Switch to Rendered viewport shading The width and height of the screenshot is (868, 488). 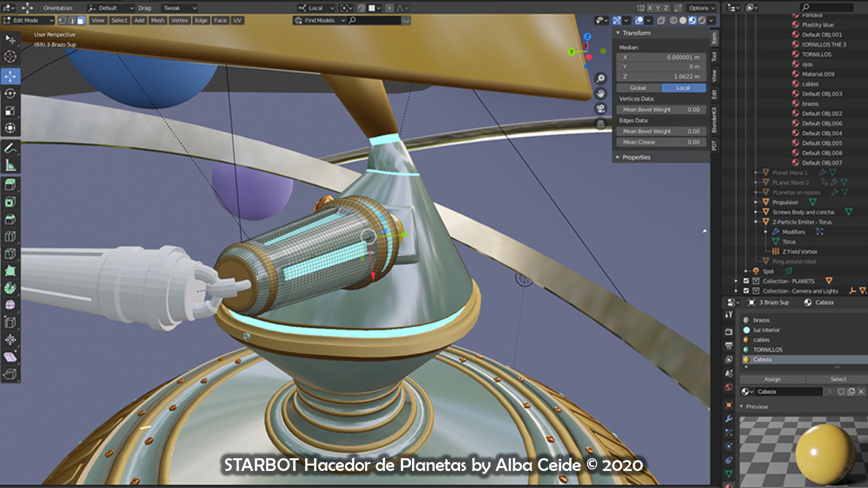tap(702, 20)
